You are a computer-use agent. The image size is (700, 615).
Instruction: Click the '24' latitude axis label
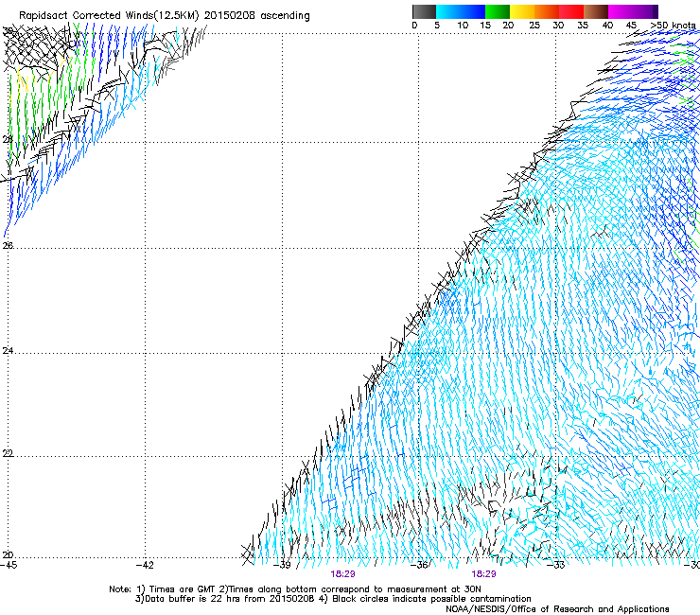click(8, 351)
